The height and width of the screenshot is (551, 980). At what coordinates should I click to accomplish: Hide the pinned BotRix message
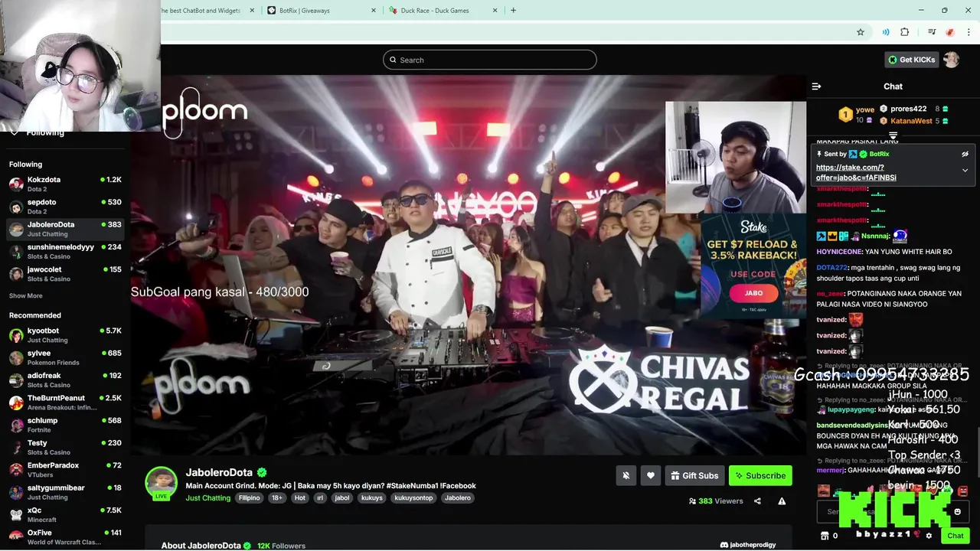[x=965, y=154]
